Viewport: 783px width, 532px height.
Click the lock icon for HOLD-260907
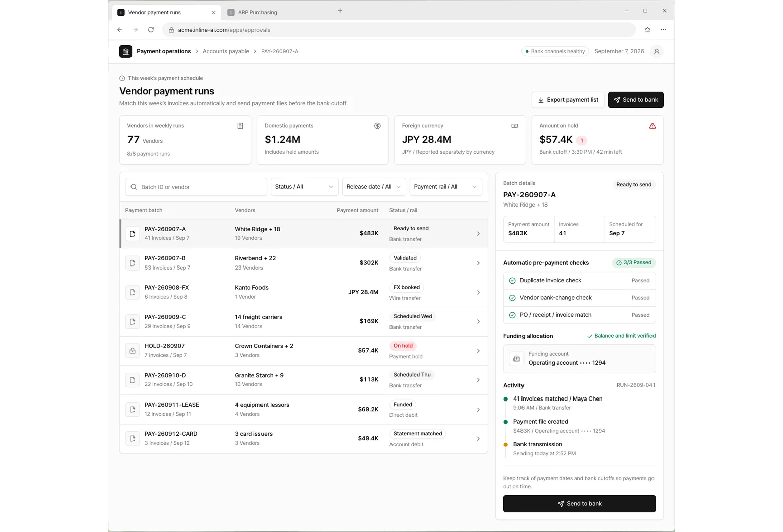[133, 351]
